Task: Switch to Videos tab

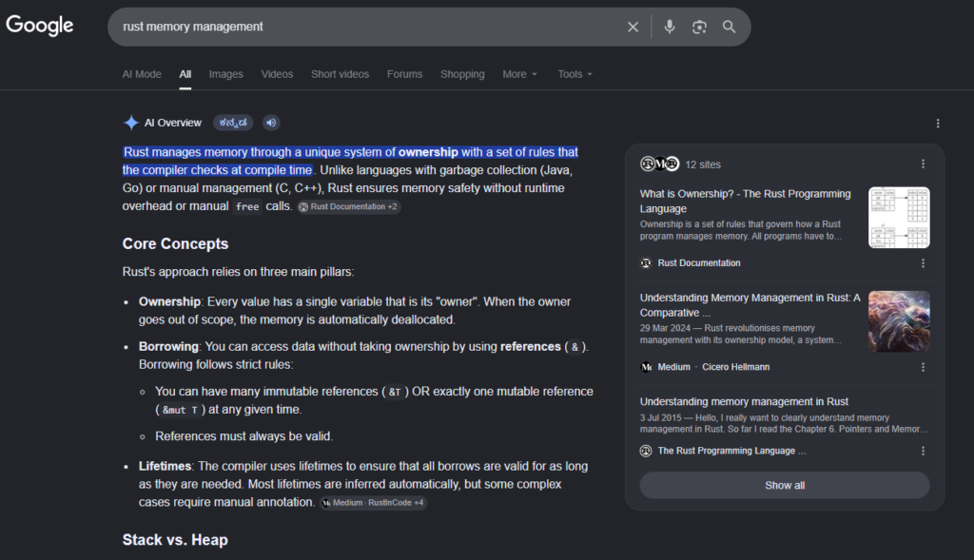Action: point(277,74)
